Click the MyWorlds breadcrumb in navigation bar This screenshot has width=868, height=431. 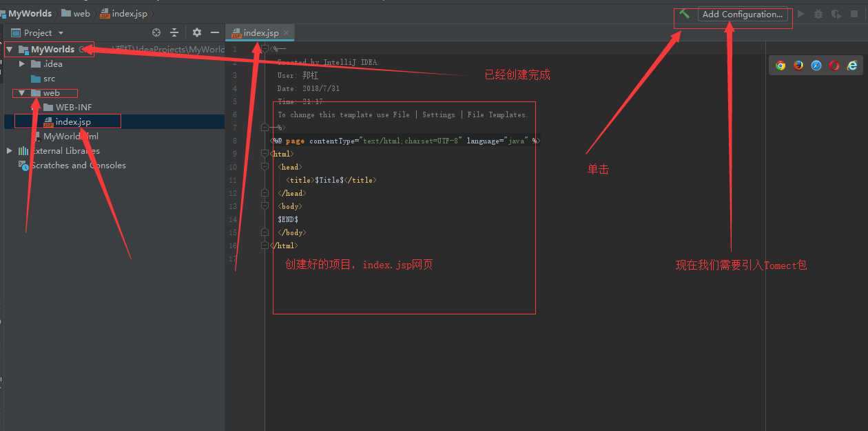(x=30, y=13)
